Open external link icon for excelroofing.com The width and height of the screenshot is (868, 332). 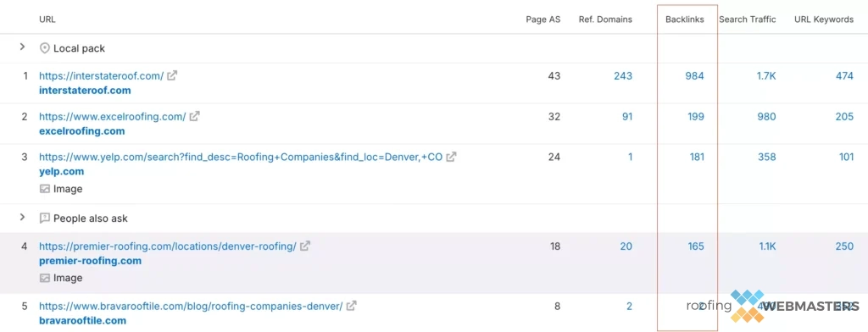click(x=194, y=116)
